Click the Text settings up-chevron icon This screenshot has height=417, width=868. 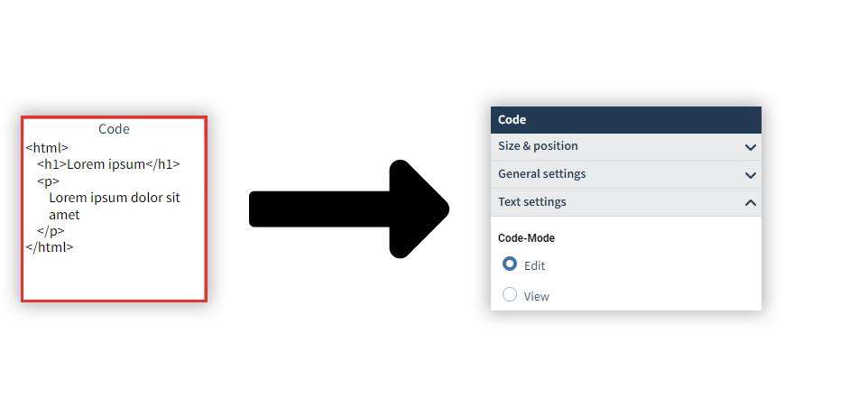click(750, 203)
